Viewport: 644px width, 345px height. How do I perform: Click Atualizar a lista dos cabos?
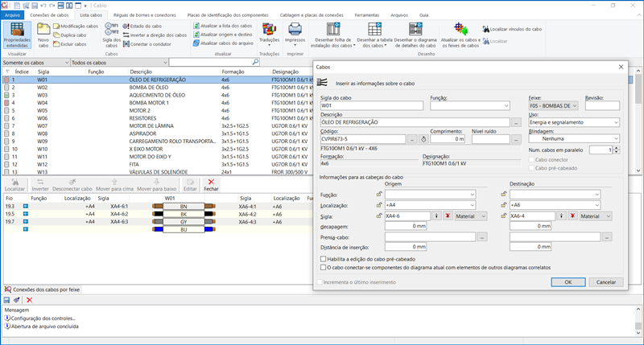[x=225, y=26]
